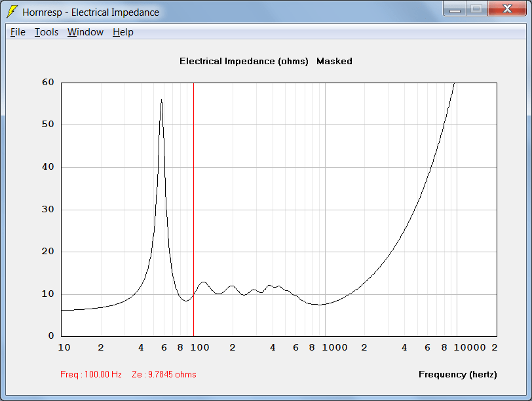The height and width of the screenshot is (401, 532).
Task: Click the 'Masked' label in chart title
Action: [x=334, y=62]
